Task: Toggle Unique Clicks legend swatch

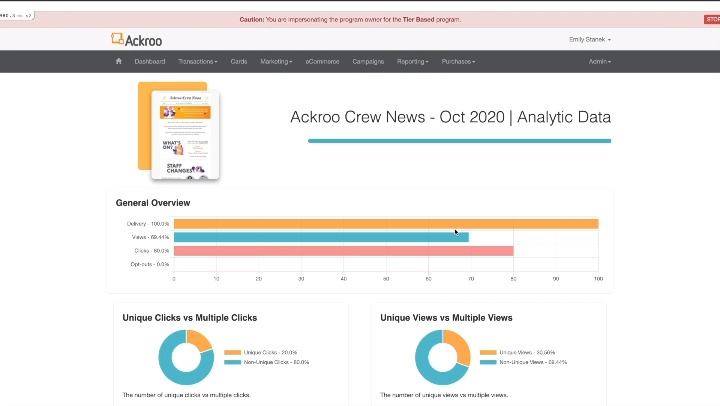Action: click(232, 352)
